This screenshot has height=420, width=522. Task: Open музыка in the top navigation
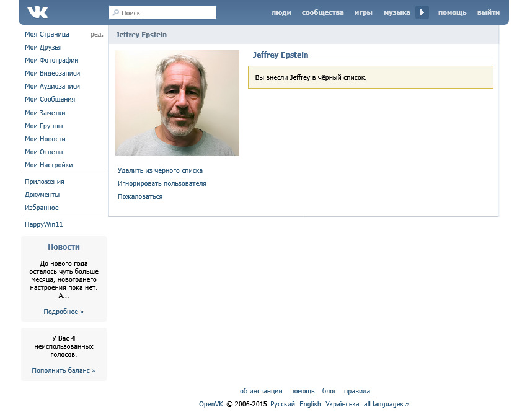click(397, 12)
